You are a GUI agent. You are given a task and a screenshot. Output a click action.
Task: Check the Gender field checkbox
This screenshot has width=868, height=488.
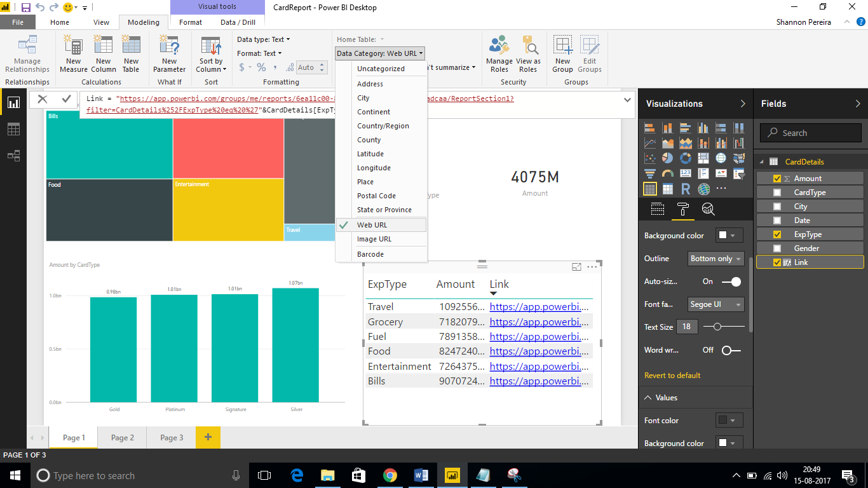click(777, 248)
